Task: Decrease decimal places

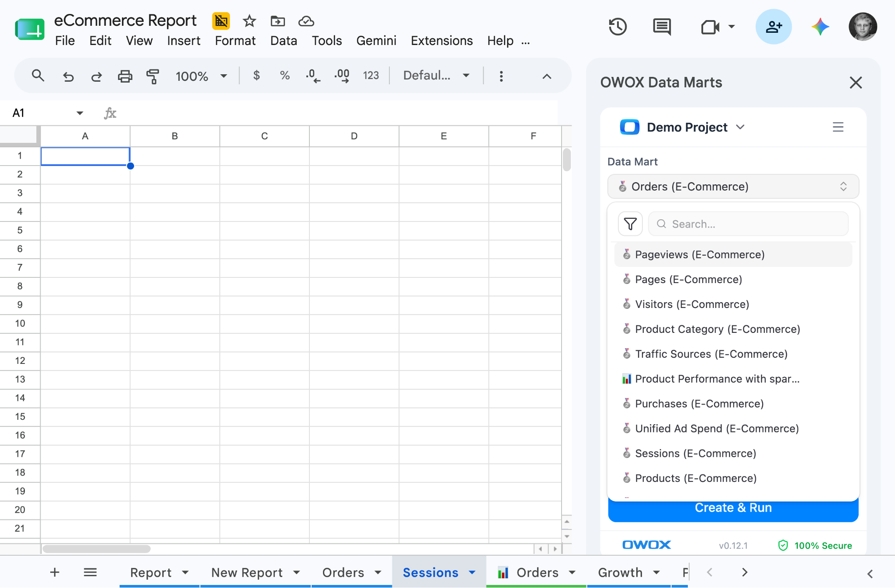Action: [x=313, y=76]
